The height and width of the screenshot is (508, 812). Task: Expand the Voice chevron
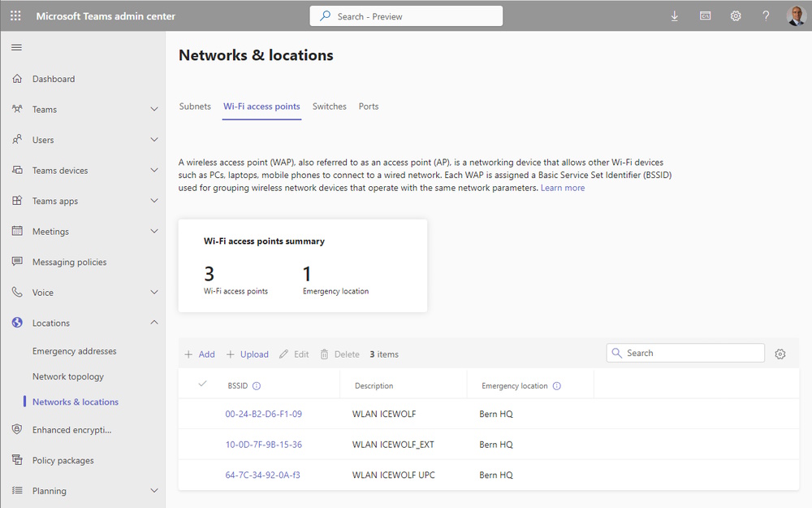click(x=153, y=293)
